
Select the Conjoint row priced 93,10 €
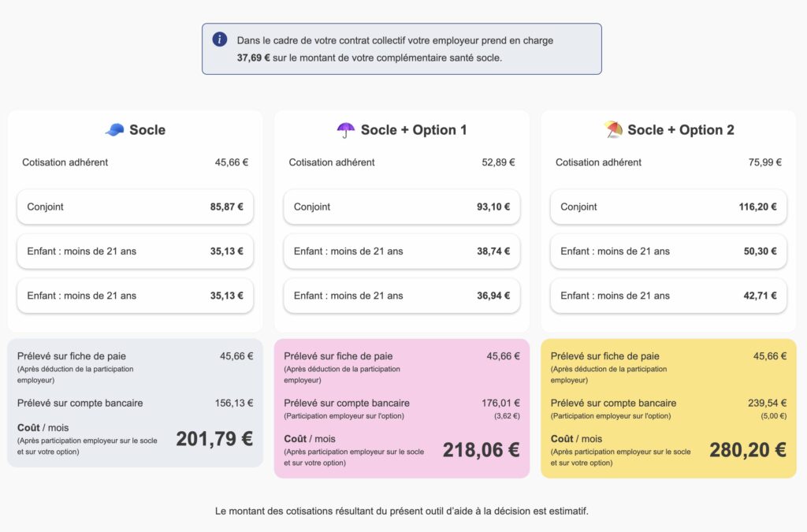tap(401, 207)
